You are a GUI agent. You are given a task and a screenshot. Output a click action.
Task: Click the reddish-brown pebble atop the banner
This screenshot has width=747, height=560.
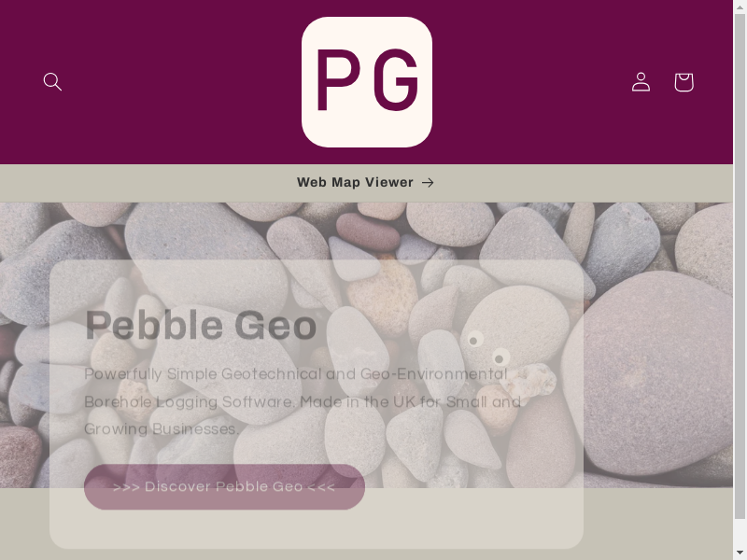[368, 231]
